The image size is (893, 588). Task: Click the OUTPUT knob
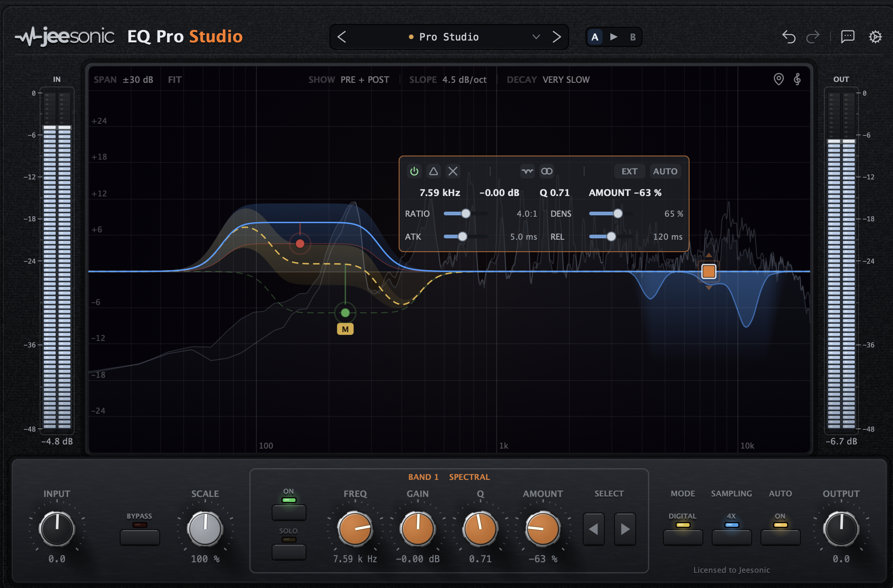click(x=841, y=529)
